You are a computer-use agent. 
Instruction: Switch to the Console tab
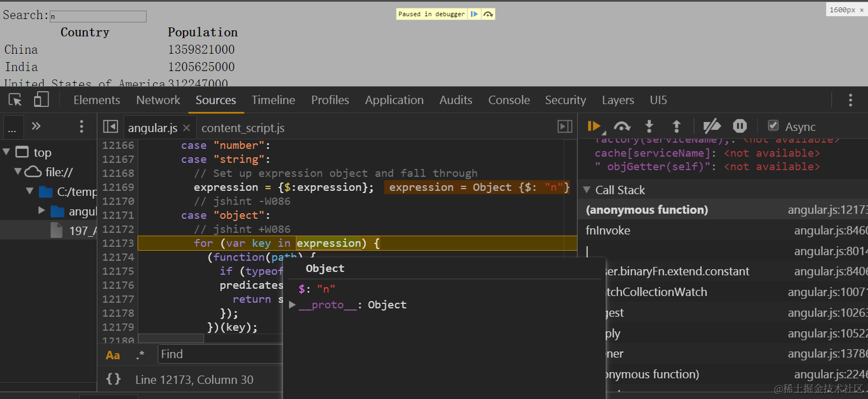click(x=508, y=100)
